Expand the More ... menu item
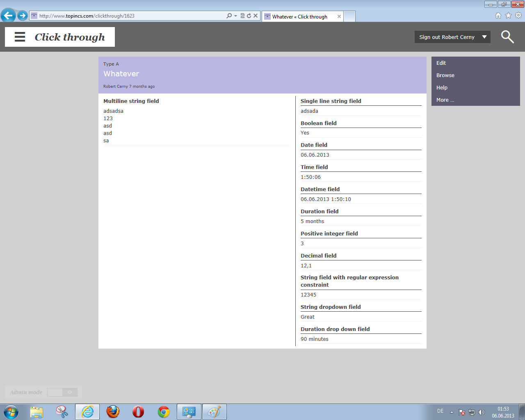525x420 pixels. [x=445, y=100]
